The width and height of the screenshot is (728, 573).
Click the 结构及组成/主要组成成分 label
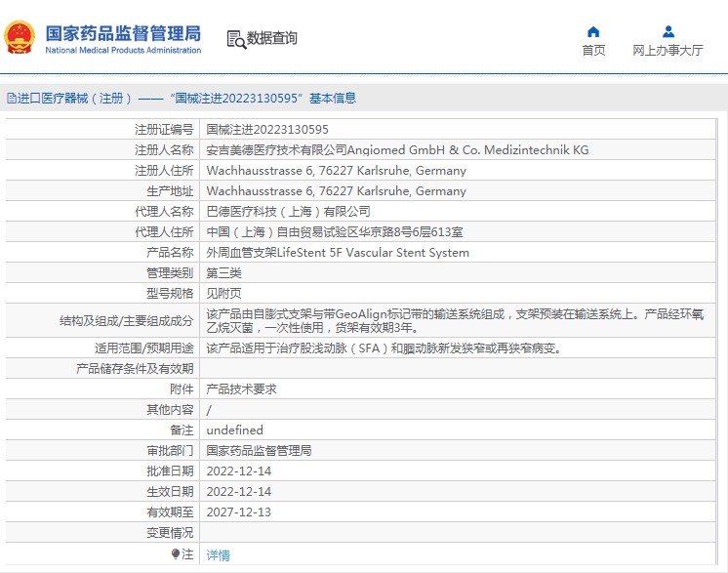tap(126, 321)
